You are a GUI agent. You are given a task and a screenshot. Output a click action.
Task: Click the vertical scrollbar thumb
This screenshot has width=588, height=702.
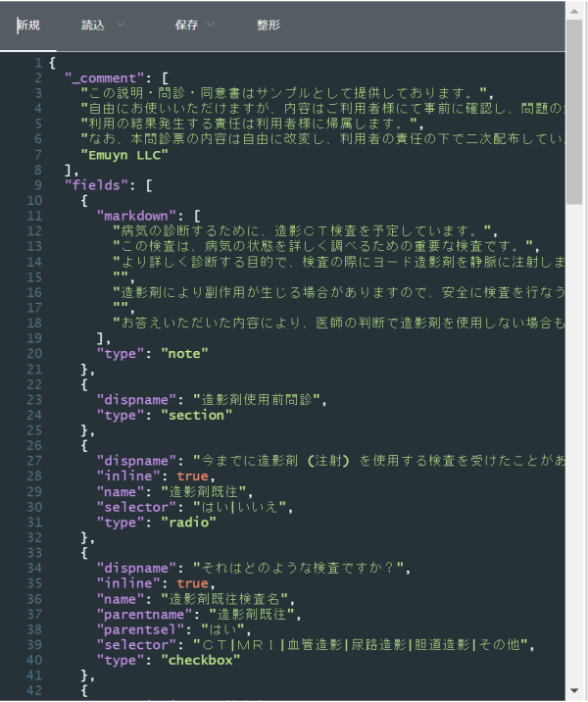pyautogui.click(x=574, y=112)
